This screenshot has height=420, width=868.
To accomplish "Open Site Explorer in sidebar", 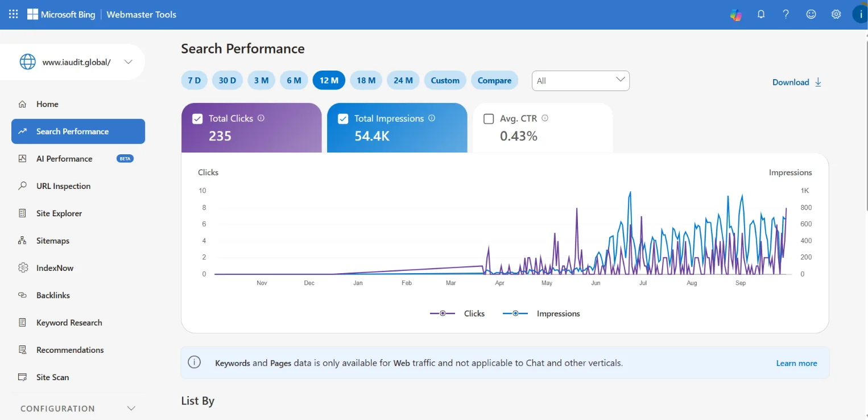I will 78,213.
